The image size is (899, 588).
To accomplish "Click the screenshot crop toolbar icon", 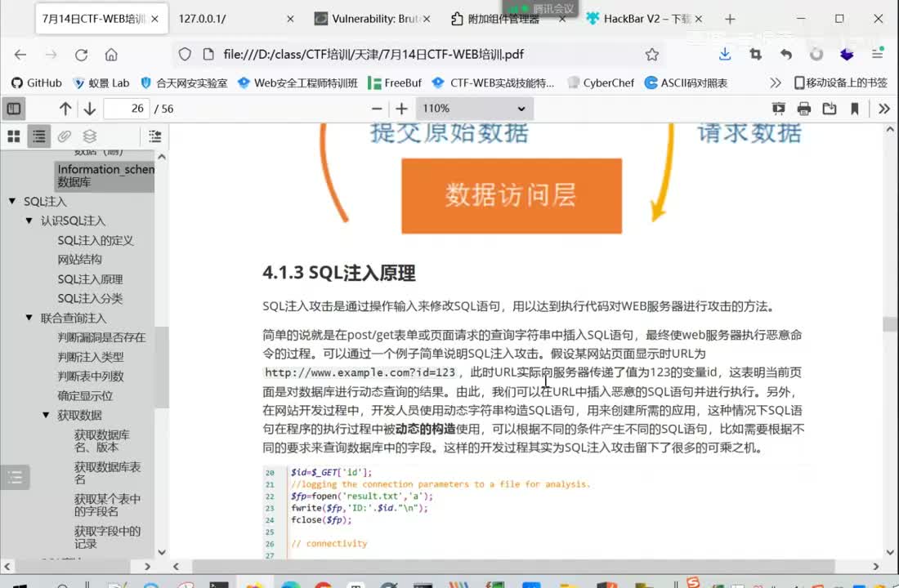I will [756, 55].
